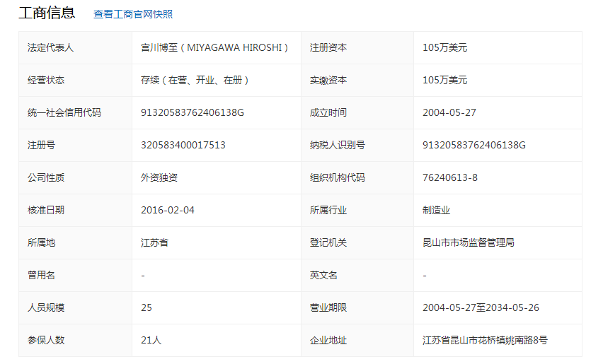Select the 纳税人识别号 label
The width and height of the screenshot is (603, 364).
point(338,145)
